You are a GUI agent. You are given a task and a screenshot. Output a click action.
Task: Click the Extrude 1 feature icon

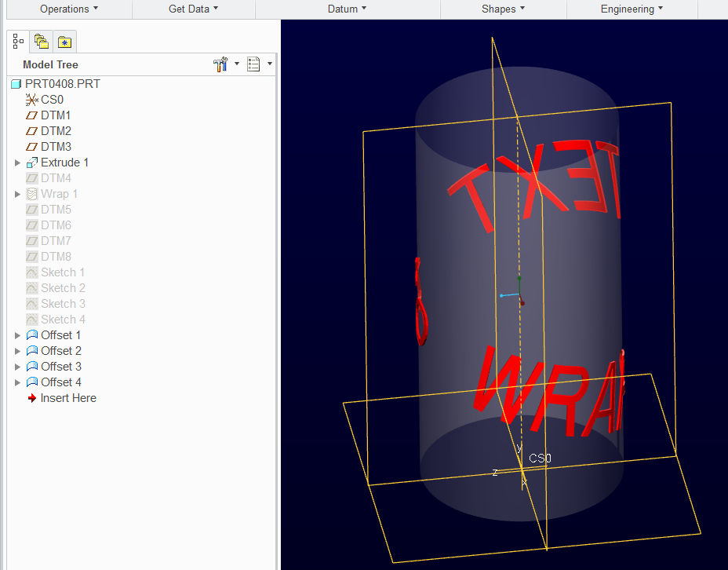[32, 163]
